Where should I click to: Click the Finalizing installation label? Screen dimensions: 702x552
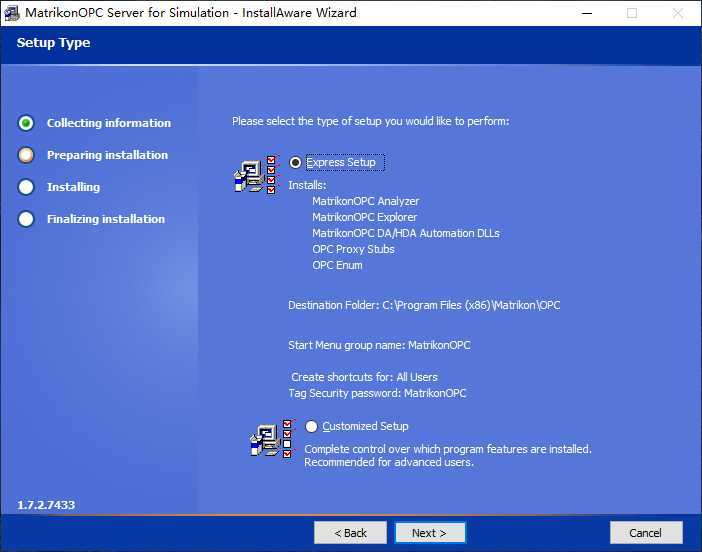coord(106,219)
